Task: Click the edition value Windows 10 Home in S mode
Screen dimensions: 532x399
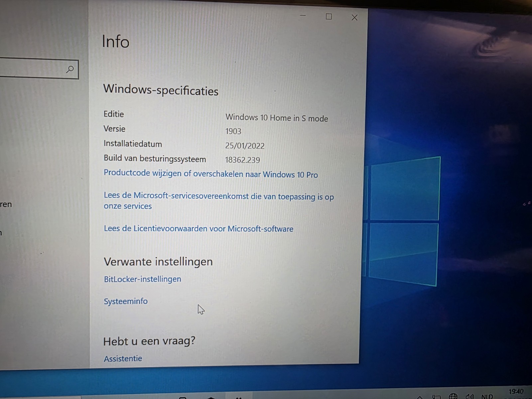Action: (x=277, y=118)
